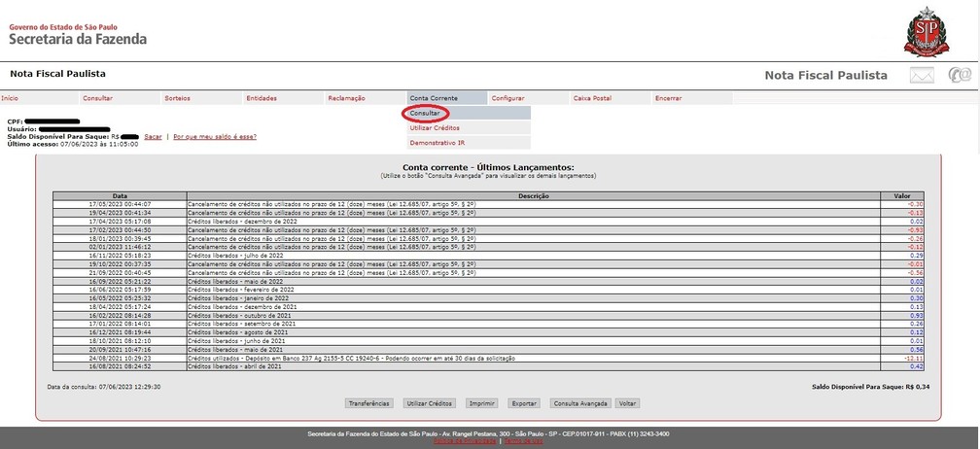Click the São Paulo coat of arms logo
Image resolution: width=980 pixels, height=449 pixels.
click(x=927, y=32)
